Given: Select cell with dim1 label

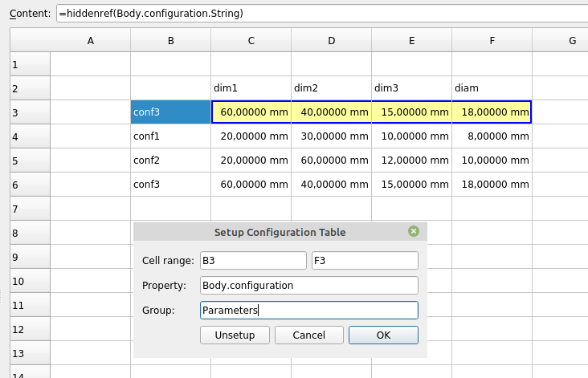Looking at the screenshot, I should pyautogui.click(x=251, y=88).
